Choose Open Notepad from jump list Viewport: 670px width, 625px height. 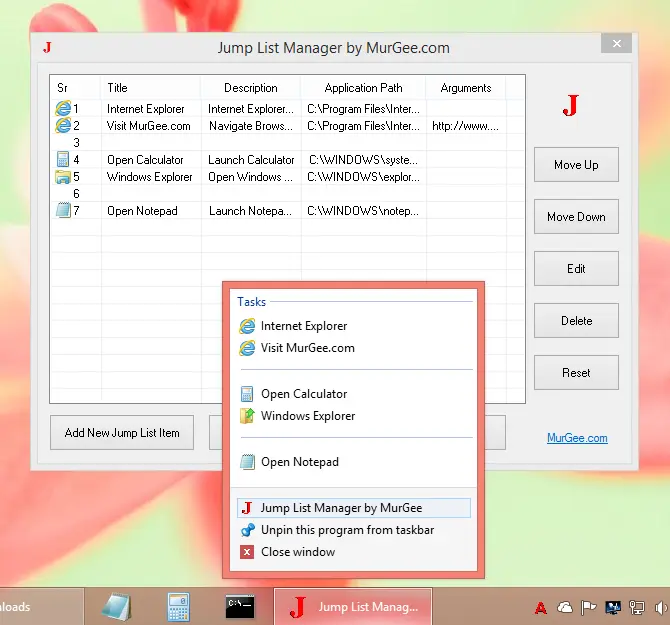(299, 462)
